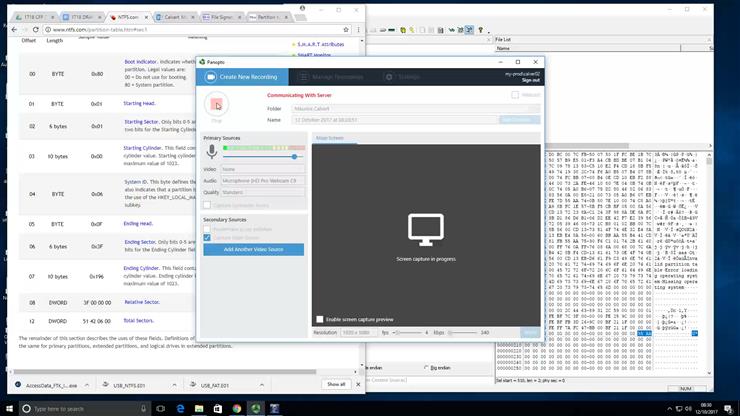Open the S.M.A.R.T attributes link

coord(320,44)
